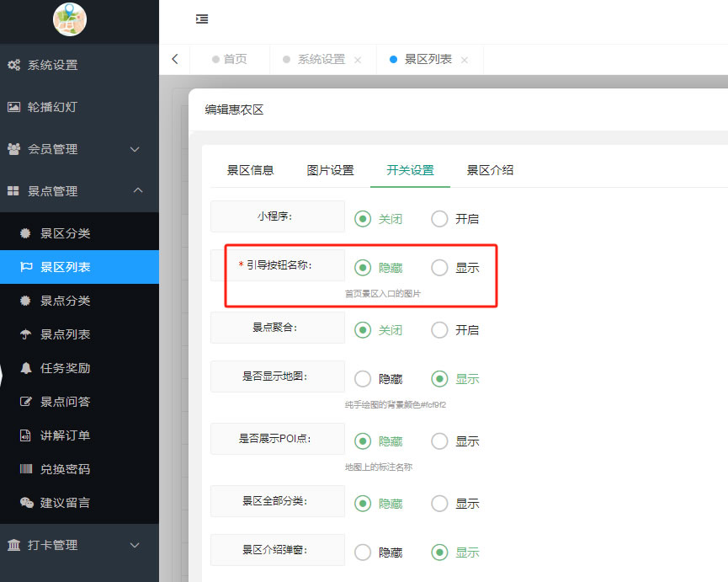Open the 首页 page tab
This screenshot has width=728, height=582.
[x=230, y=60]
